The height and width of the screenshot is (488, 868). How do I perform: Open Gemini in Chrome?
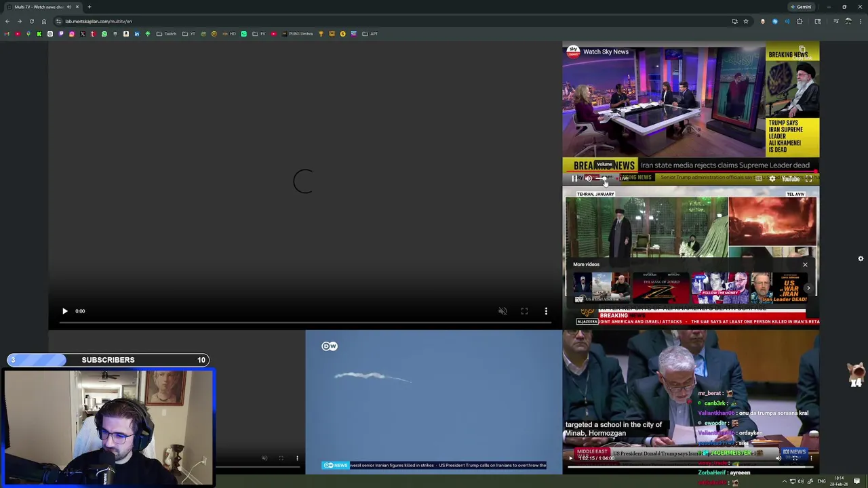(801, 7)
